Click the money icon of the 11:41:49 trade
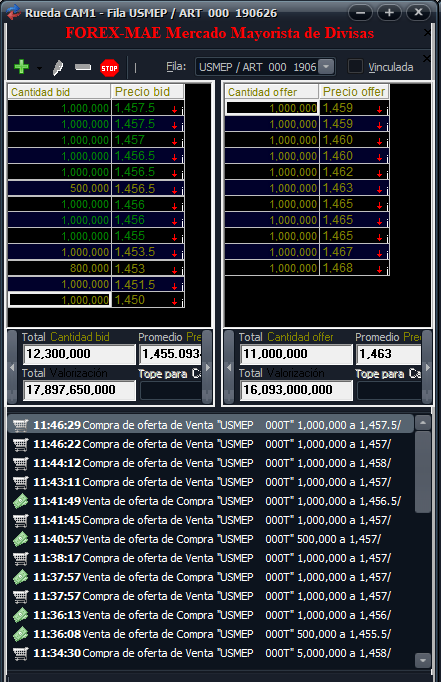This screenshot has width=441, height=682. [20, 501]
